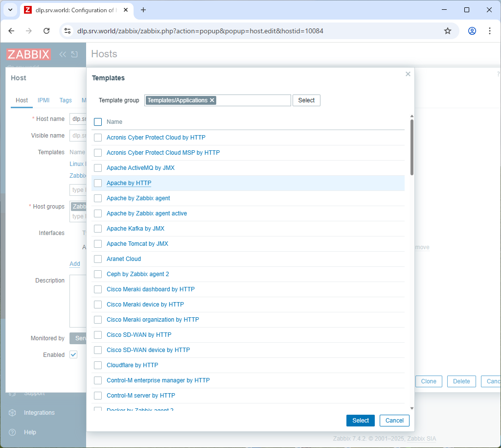Screen dimensions: 501x448
Task: Check Acronis Cyber Protect Cloud by HTTP
Action: click(x=98, y=138)
